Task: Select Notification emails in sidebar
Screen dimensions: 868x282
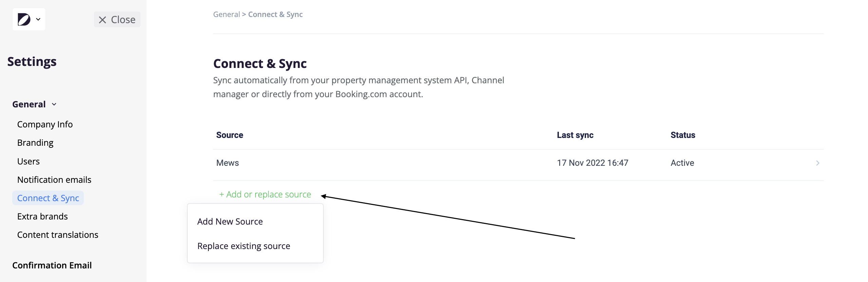Action: [54, 180]
